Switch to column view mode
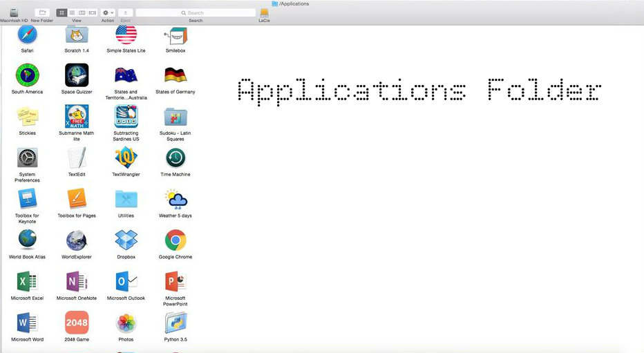Screen dimensions: 644x353 82,12
